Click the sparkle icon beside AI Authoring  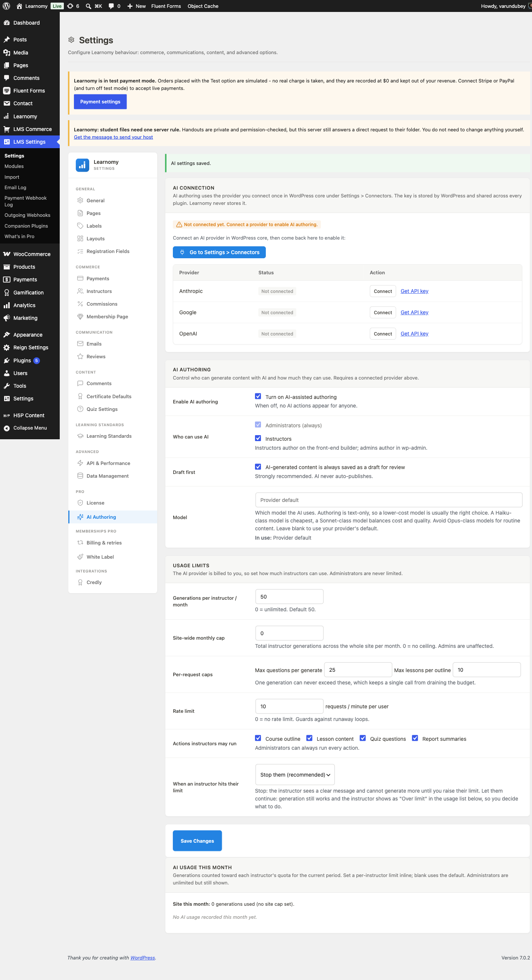click(x=80, y=517)
